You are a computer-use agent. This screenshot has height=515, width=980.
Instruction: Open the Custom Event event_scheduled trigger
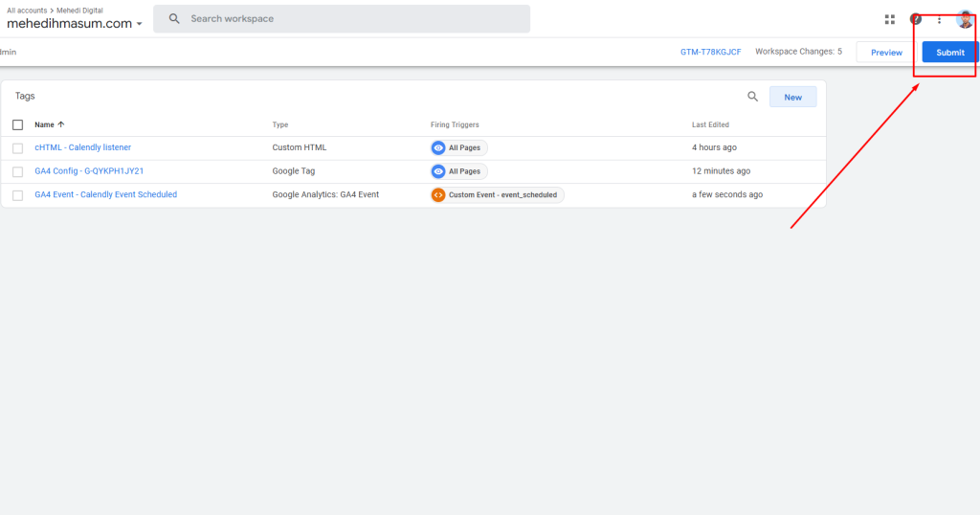(498, 195)
